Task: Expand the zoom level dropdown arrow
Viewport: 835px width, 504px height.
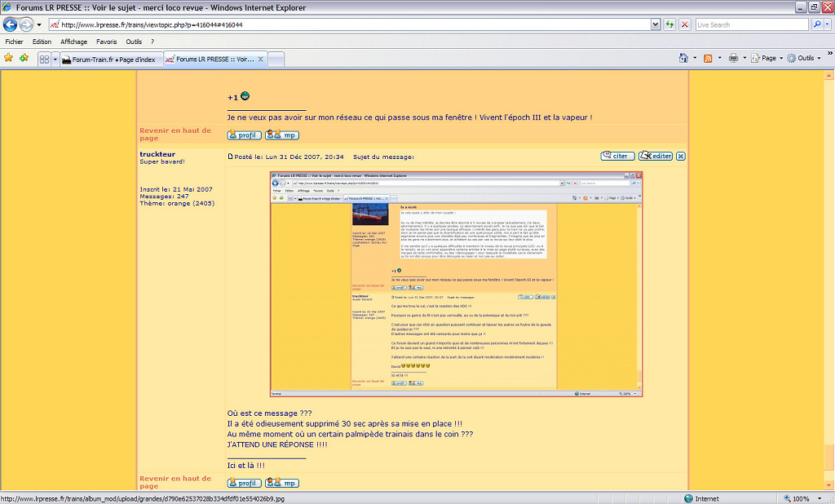Action: point(820,498)
